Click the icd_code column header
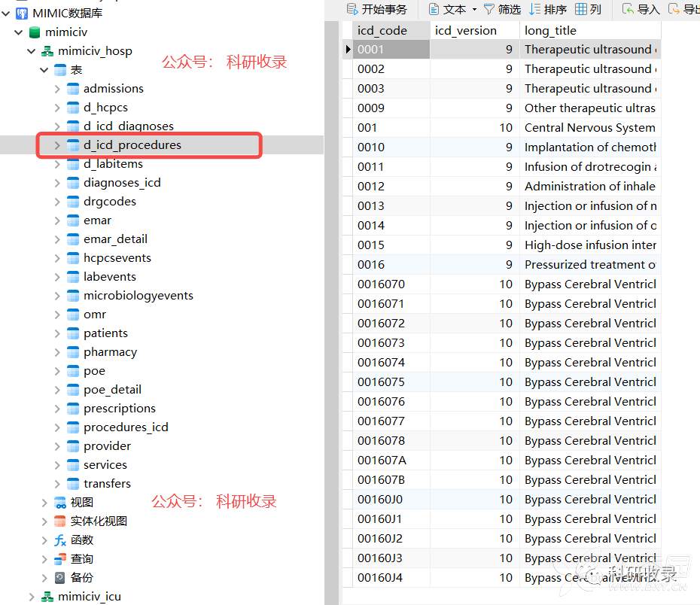 [x=382, y=31]
